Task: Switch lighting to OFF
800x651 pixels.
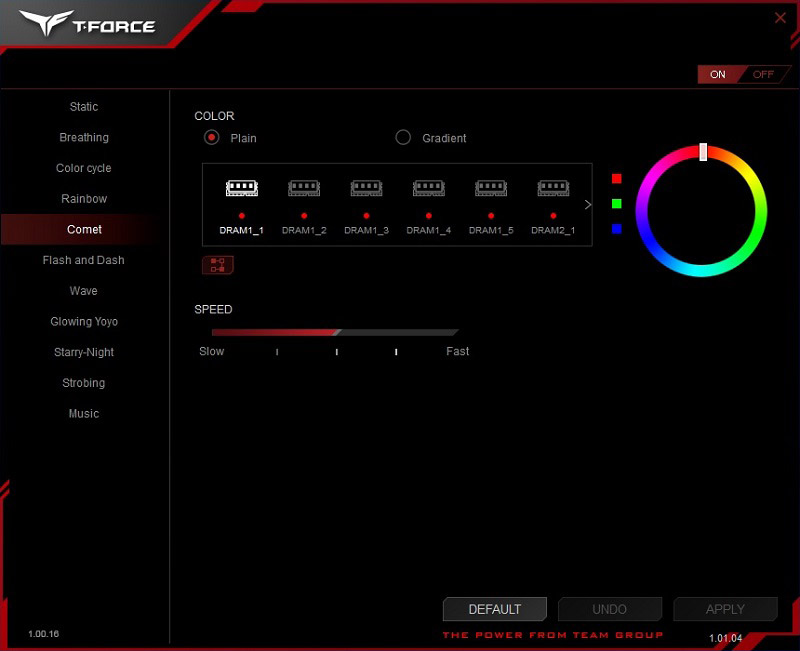Action: [763, 74]
